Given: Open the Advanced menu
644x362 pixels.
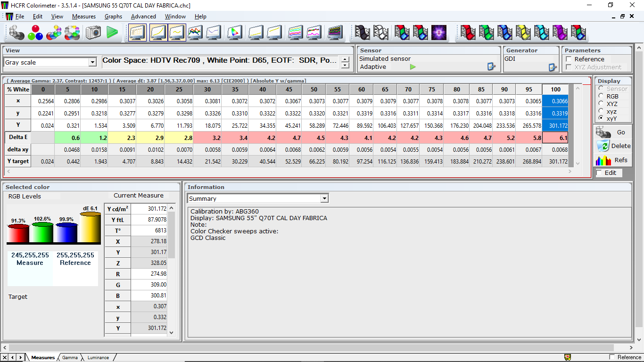Looking at the screenshot, I should tap(143, 16).
